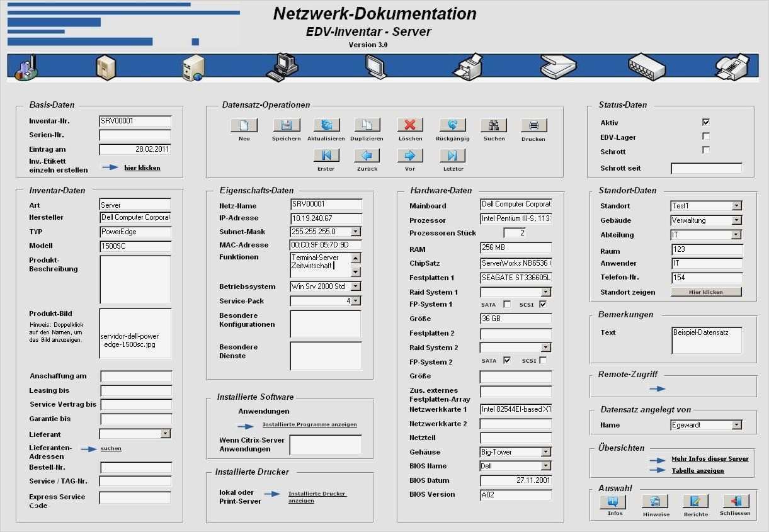Open the Service-Pack dropdown
769x532 pixels.
click(x=356, y=301)
